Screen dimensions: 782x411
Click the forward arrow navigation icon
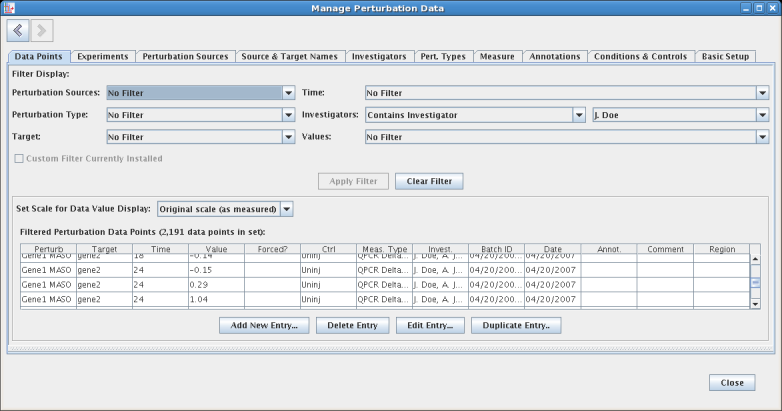(x=43, y=31)
